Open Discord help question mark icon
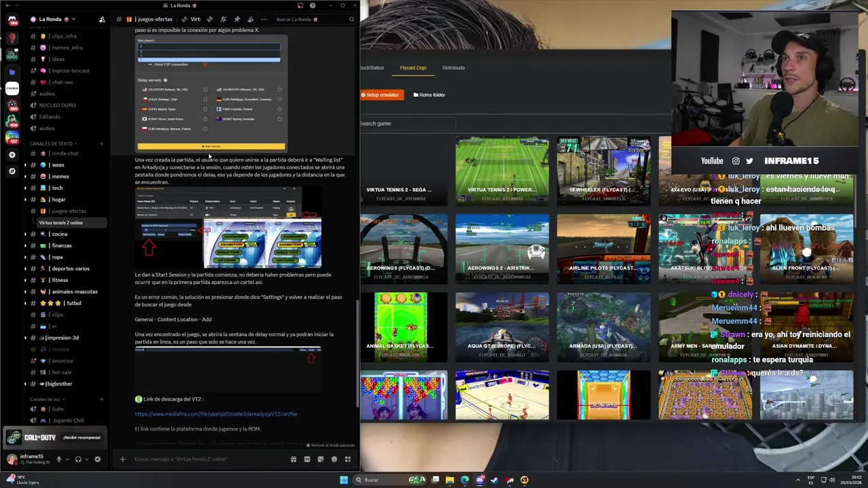Image resolution: width=868 pixels, height=488 pixels. (x=312, y=5)
